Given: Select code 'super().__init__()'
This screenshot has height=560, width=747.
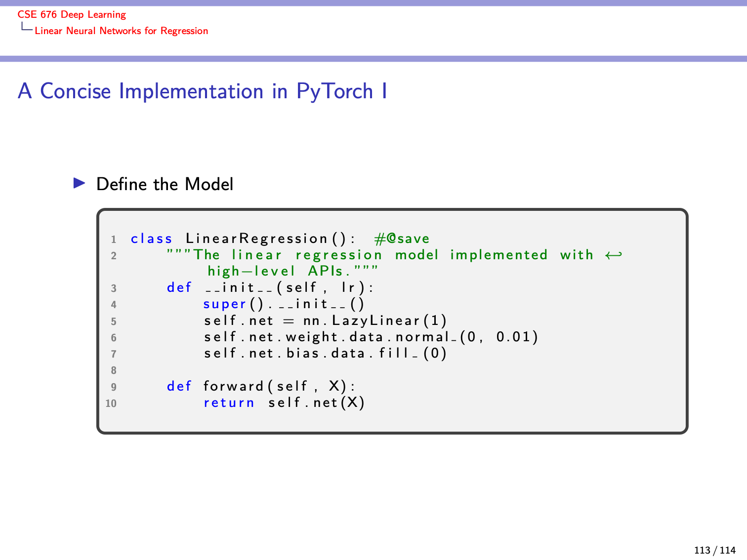Looking at the screenshot, I should point(284,304).
